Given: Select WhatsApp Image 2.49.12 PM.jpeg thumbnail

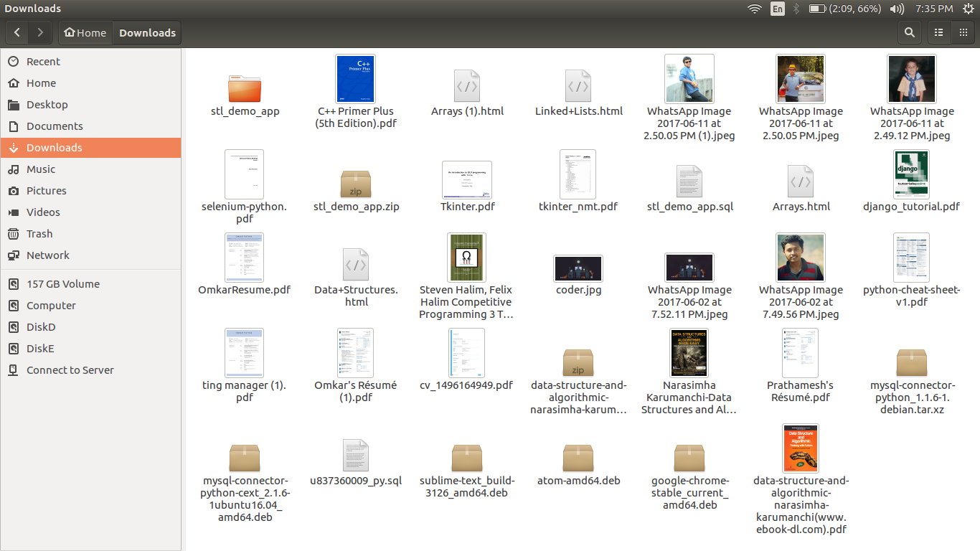Looking at the screenshot, I should [x=911, y=78].
